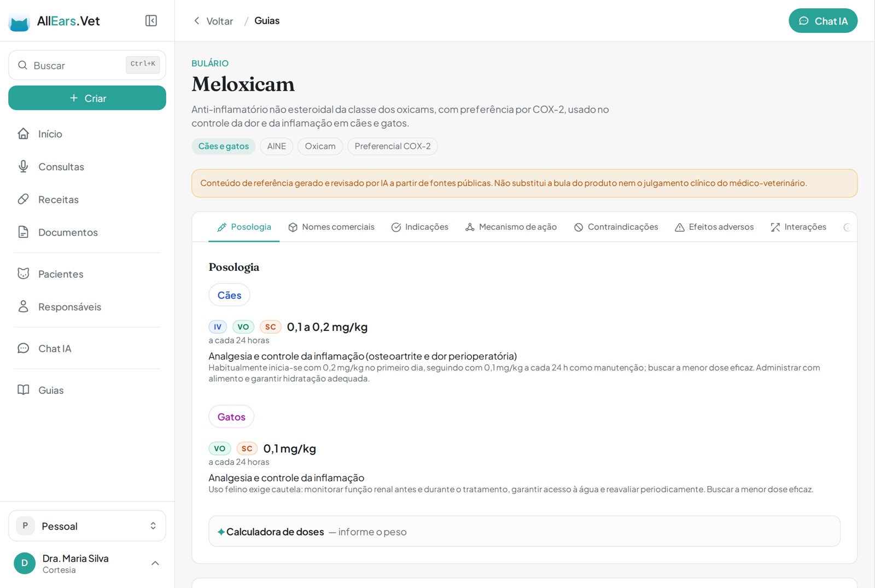The image size is (875, 588).
Task: Go to Início in the sidebar
Action: 87,133
